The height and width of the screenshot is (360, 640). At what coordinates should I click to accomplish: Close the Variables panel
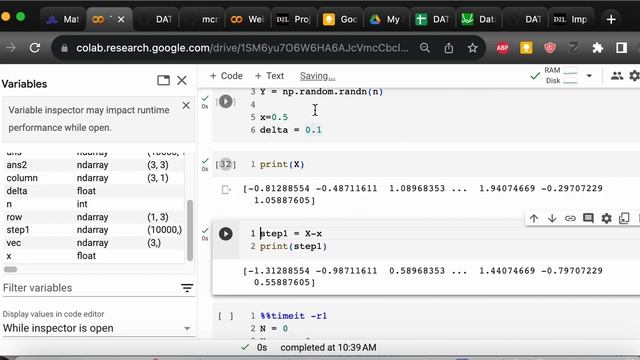pyautogui.click(x=182, y=80)
